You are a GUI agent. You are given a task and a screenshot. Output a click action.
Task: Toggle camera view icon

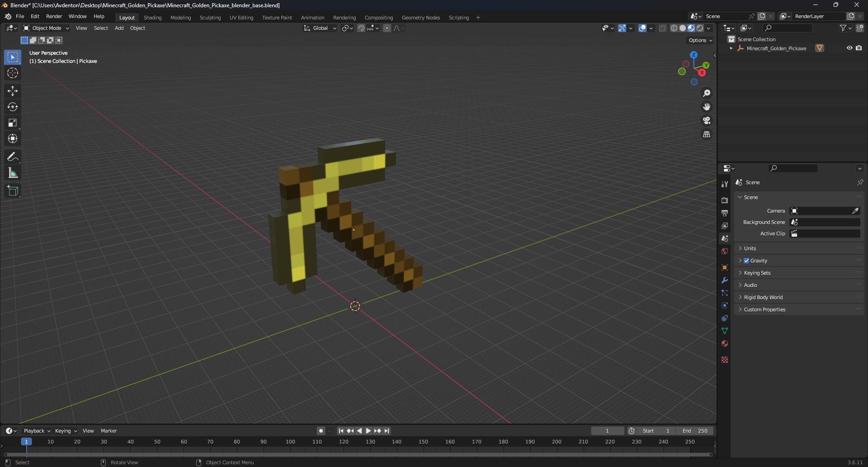coord(707,120)
